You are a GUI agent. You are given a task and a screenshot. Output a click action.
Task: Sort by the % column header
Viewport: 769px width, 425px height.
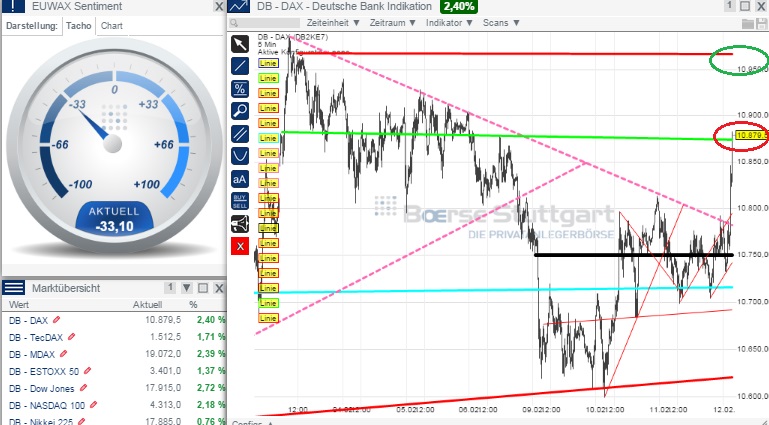click(193, 304)
